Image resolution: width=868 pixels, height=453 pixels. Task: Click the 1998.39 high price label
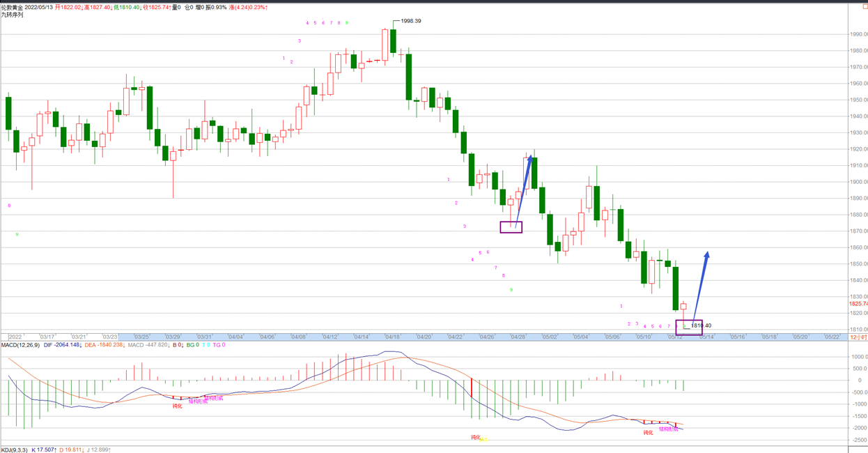pos(411,21)
